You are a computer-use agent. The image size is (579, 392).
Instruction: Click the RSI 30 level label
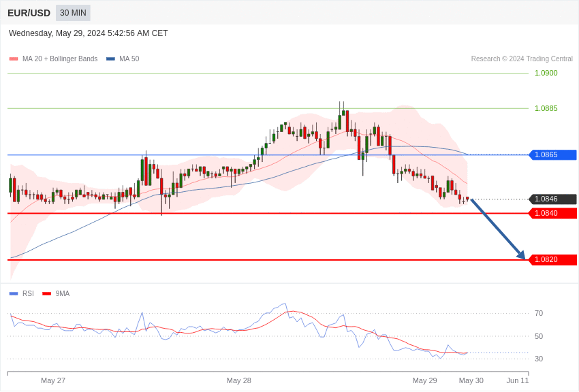coord(539,359)
